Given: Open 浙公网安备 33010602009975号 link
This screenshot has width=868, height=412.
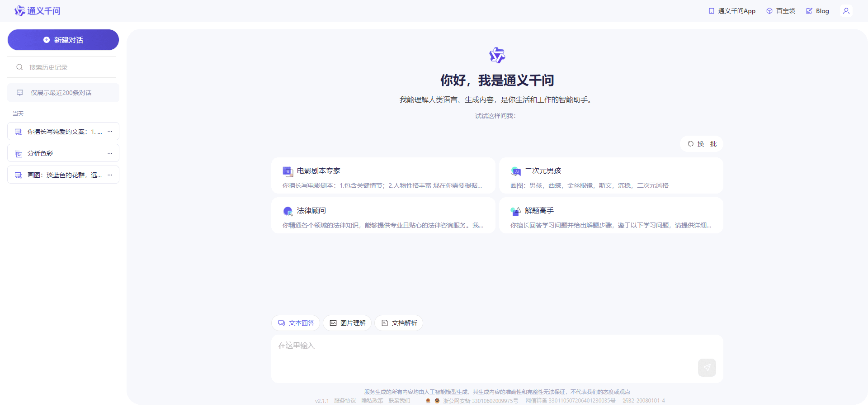Looking at the screenshot, I should click(481, 401).
